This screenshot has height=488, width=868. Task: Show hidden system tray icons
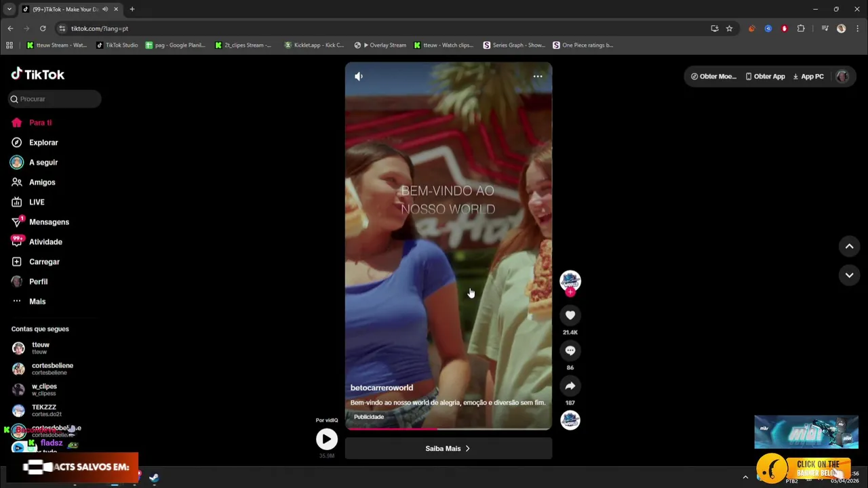[x=745, y=477]
